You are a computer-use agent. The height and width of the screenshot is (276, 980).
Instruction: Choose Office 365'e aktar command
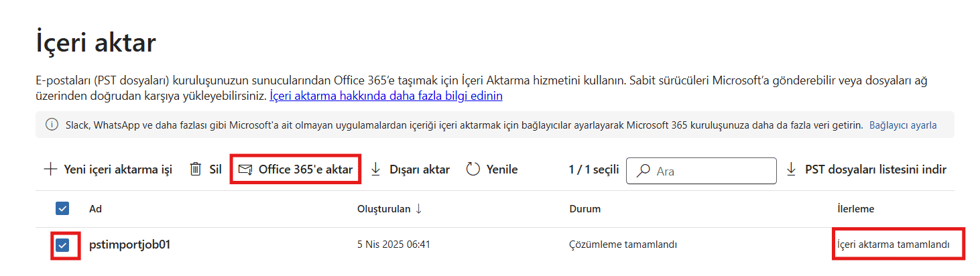[296, 169]
